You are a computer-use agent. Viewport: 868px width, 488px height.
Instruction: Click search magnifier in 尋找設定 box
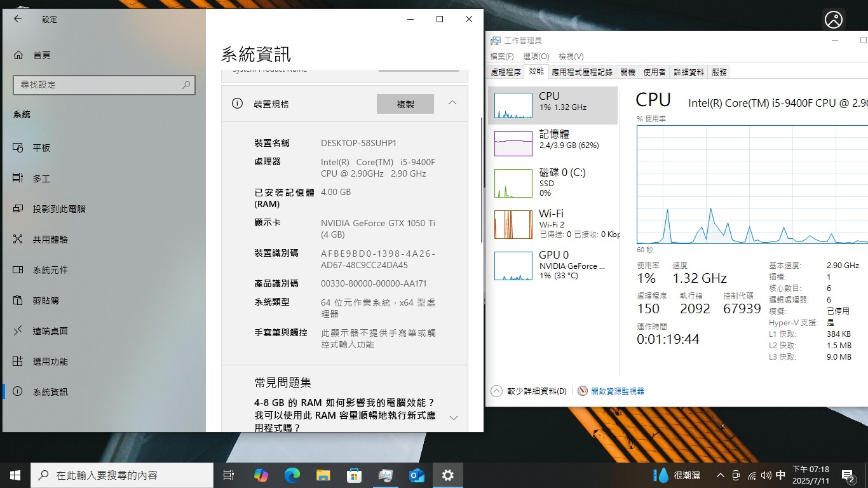[x=186, y=85]
